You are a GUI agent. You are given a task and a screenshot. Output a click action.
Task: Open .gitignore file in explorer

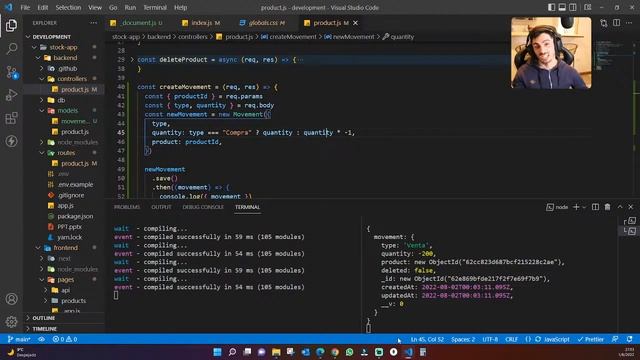click(x=71, y=195)
